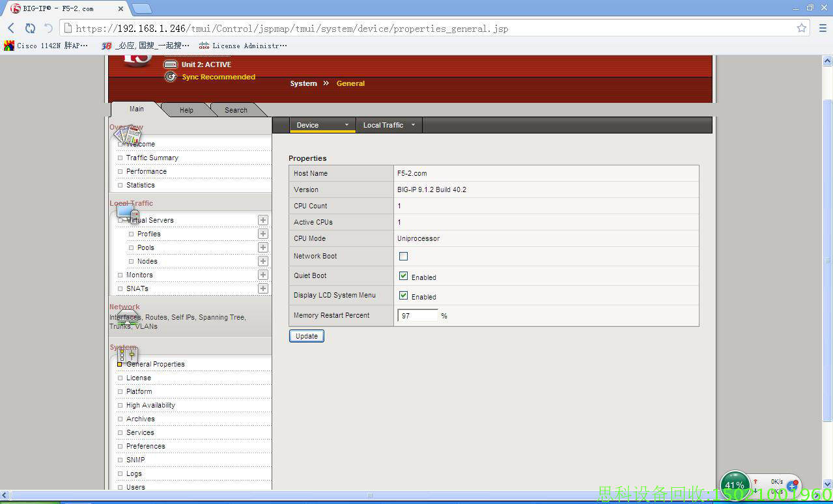Click the browser back arrow
The height and width of the screenshot is (504, 833).
click(x=11, y=28)
